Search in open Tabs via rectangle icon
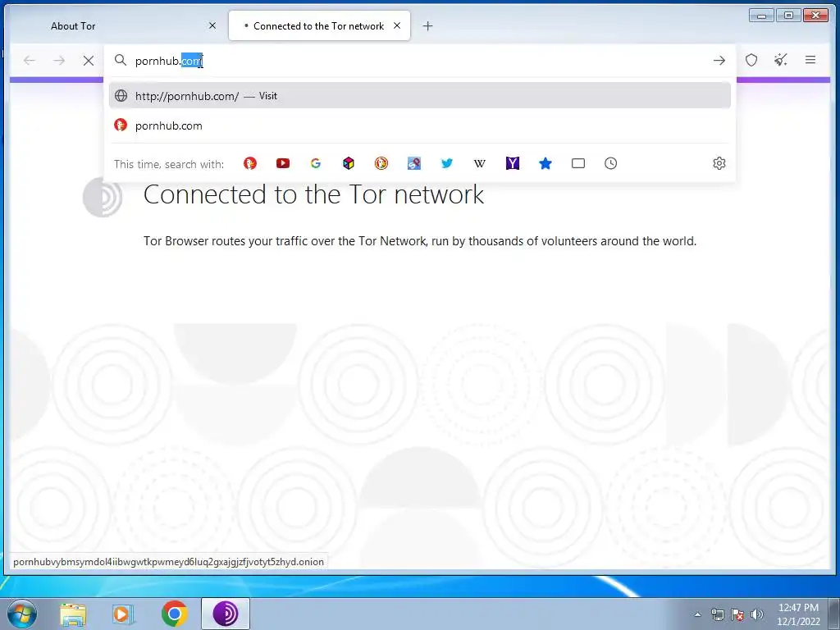The width and height of the screenshot is (840, 630). 578,163
